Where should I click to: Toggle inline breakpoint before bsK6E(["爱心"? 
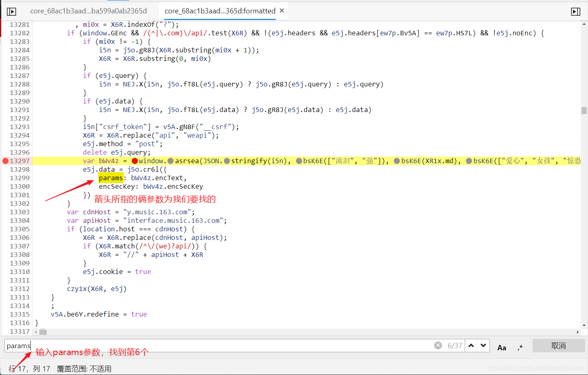469,161
